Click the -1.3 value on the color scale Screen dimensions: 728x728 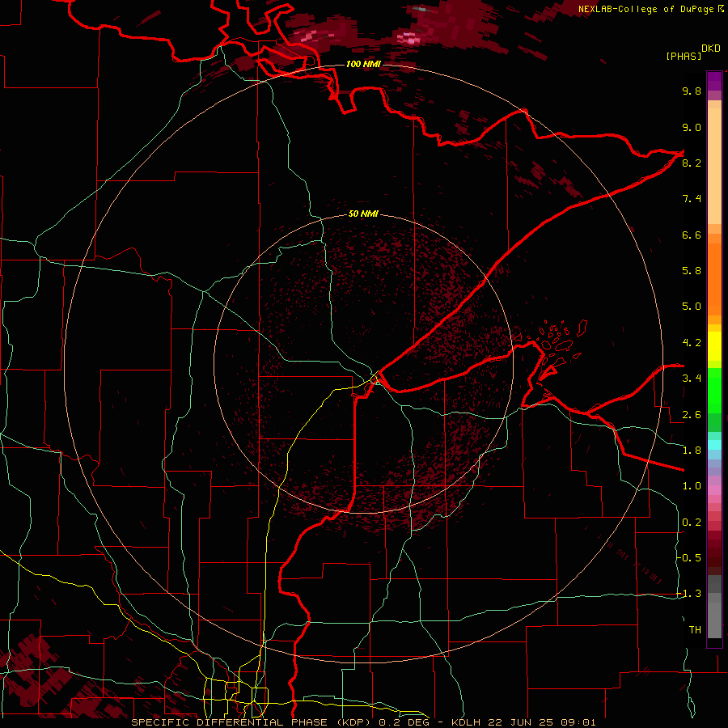click(x=689, y=594)
